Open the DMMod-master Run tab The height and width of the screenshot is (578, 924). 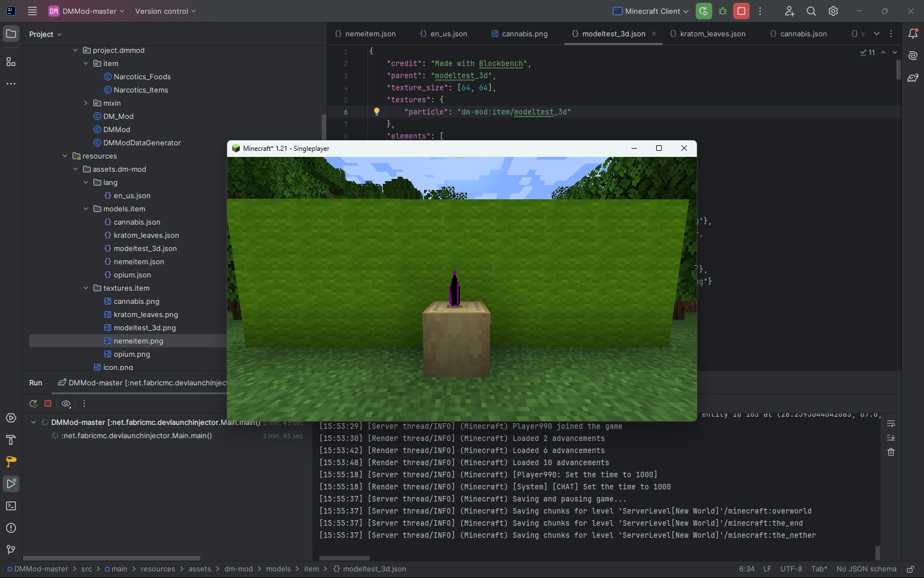pyautogui.click(x=143, y=383)
